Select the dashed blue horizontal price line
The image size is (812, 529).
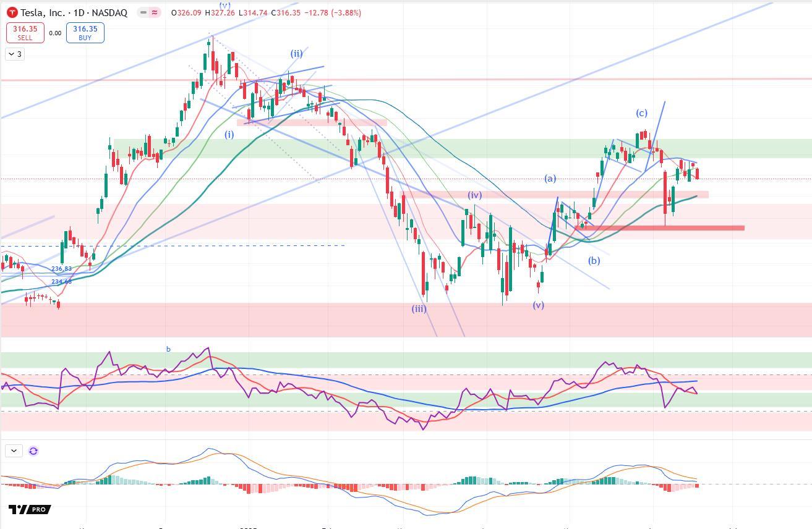(173, 246)
